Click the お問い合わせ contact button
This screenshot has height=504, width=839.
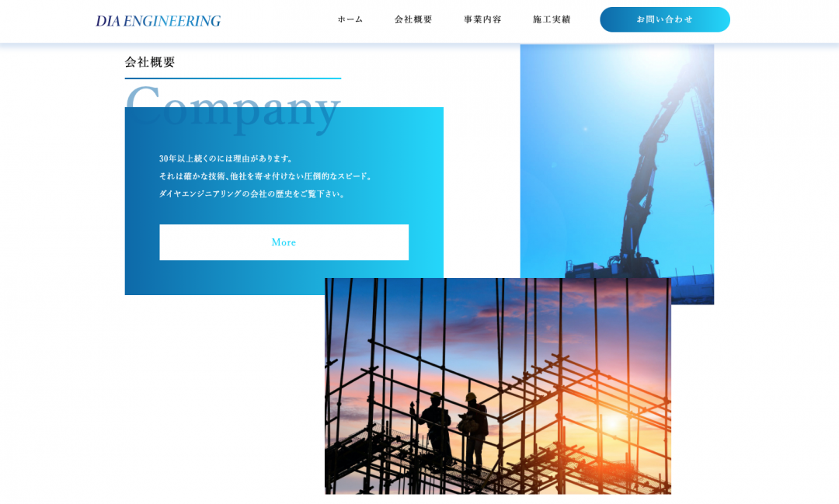coord(664,19)
